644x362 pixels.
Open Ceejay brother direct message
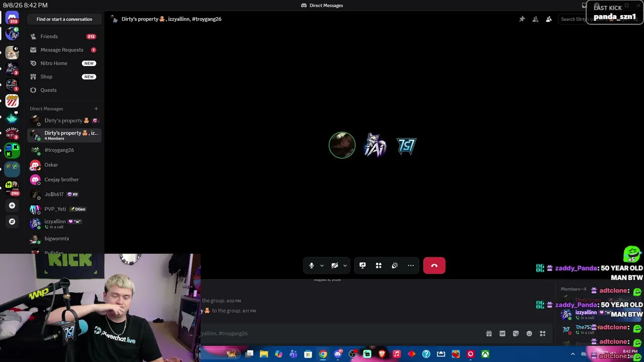click(64, 179)
